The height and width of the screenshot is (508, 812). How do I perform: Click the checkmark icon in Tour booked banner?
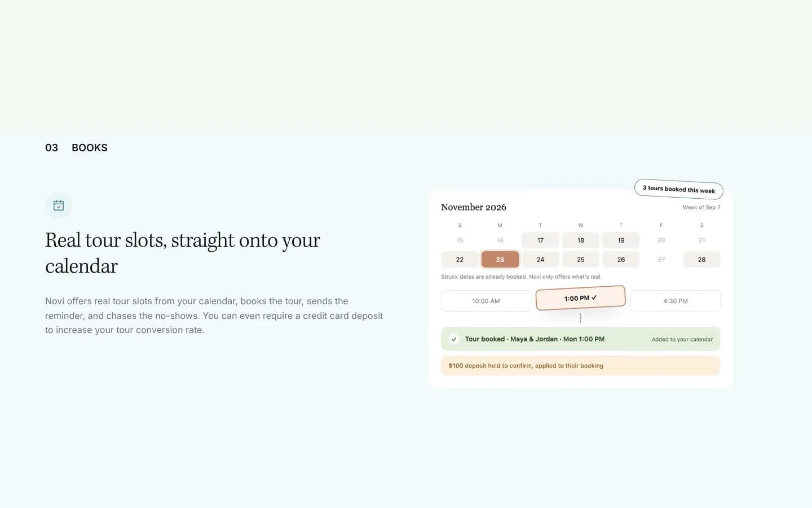pos(454,339)
